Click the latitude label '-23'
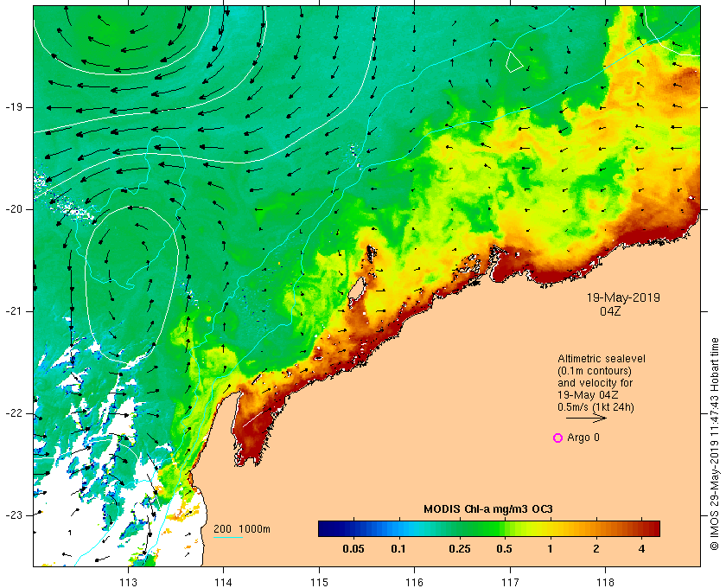The image size is (726, 588). point(14,515)
